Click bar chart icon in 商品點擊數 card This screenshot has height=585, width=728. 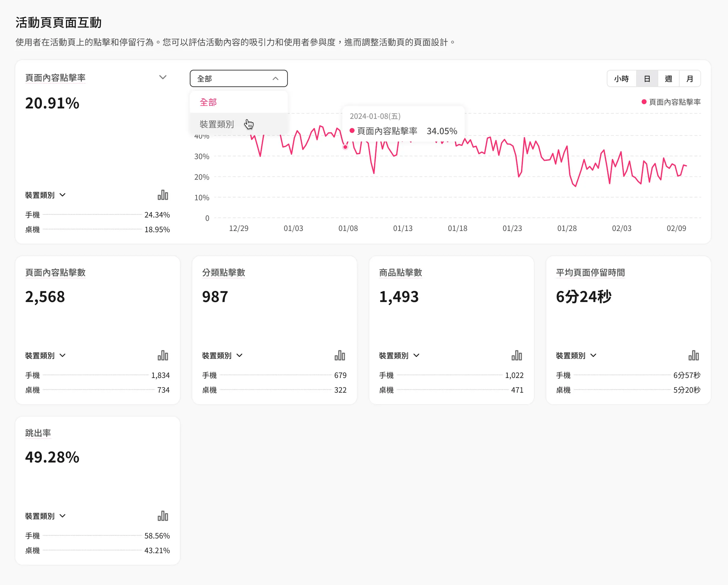point(516,355)
